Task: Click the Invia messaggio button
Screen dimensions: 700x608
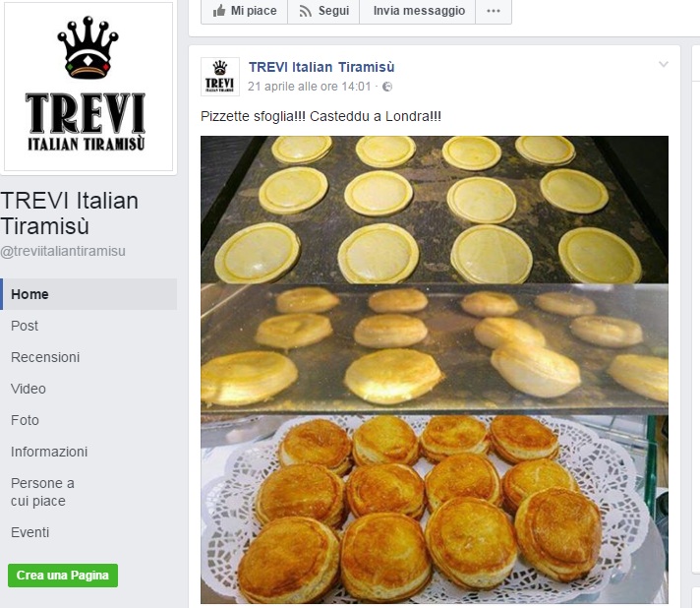Action: (x=419, y=11)
